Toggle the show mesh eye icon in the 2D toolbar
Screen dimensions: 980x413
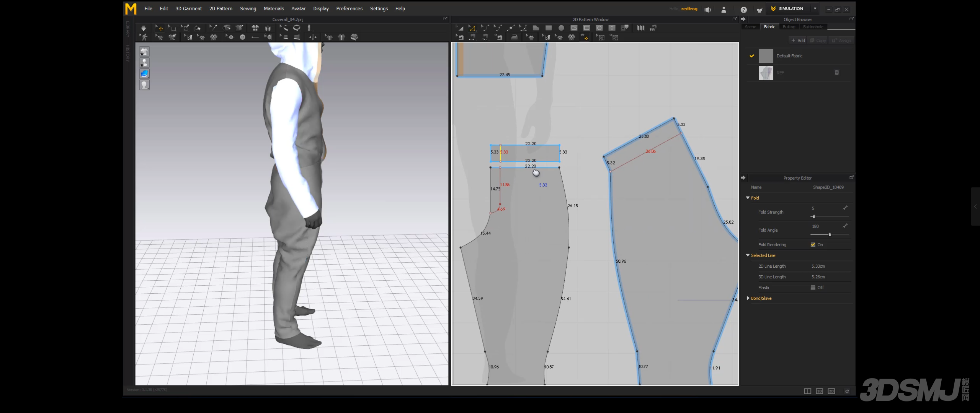tap(614, 37)
